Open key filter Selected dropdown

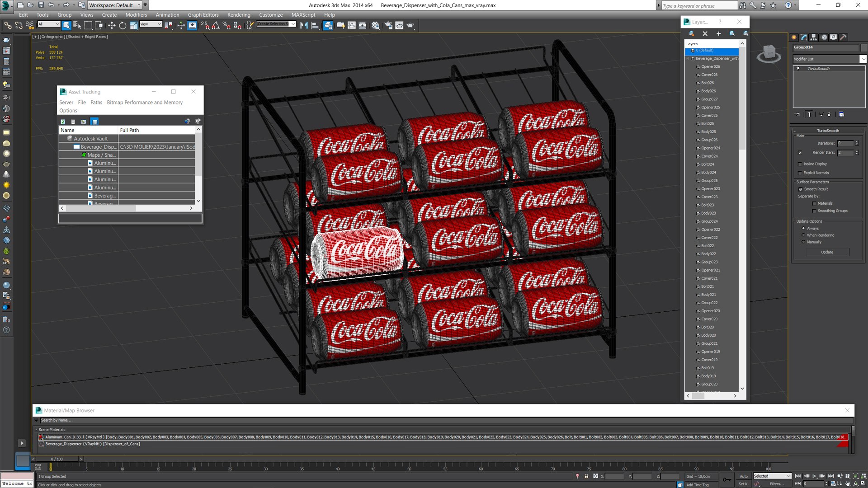(x=772, y=476)
